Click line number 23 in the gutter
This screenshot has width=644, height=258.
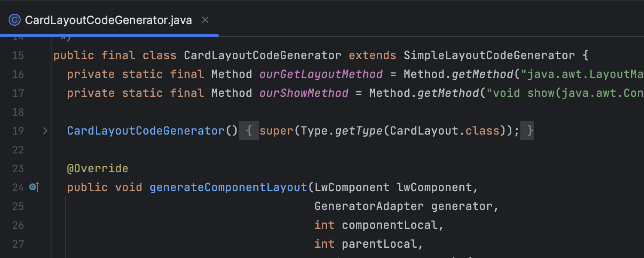(x=18, y=168)
